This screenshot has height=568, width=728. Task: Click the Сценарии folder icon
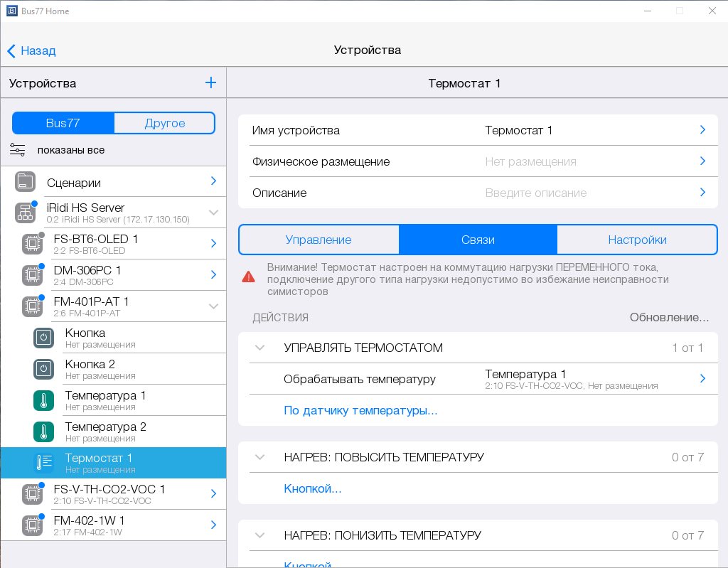[x=25, y=182]
